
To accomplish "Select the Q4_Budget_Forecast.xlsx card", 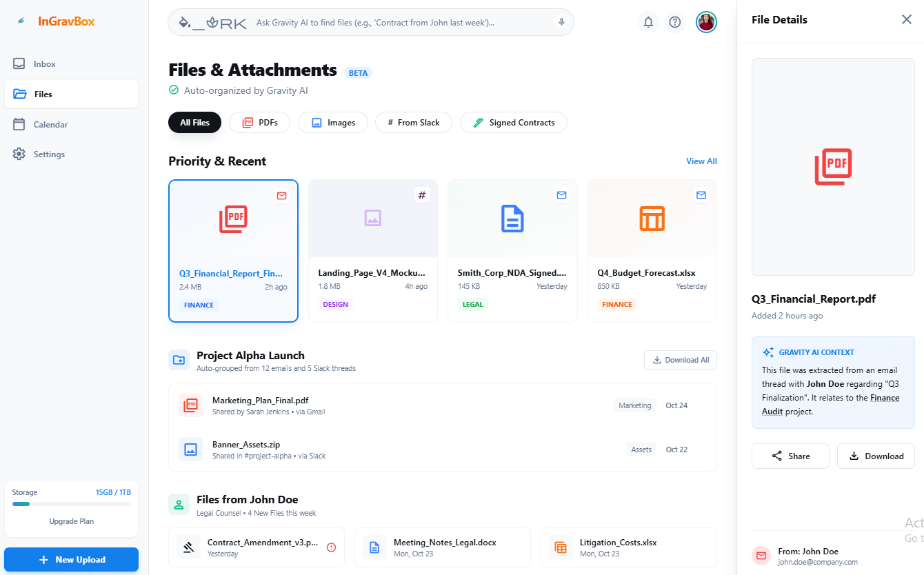I will point(652,251).
